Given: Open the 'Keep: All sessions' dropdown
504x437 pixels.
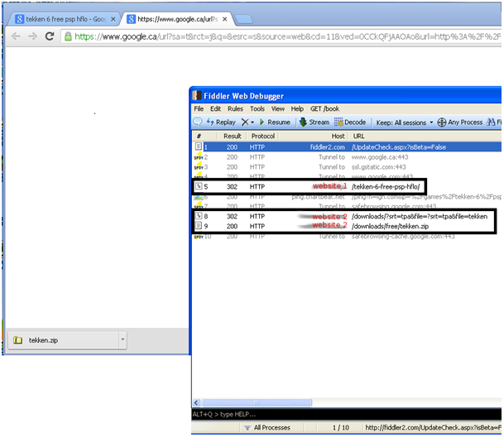Looking at the screenshot, I should (x=405, y=122).
